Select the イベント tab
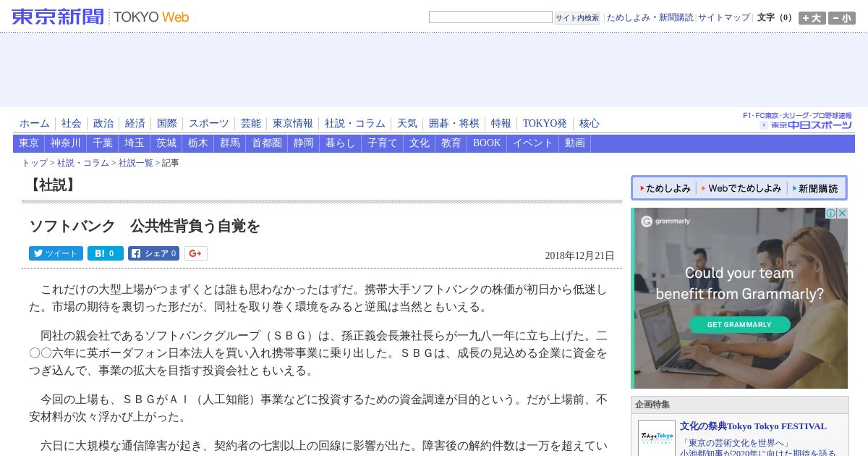The height and width of the screenshot is (456, 868). (533, 143)
